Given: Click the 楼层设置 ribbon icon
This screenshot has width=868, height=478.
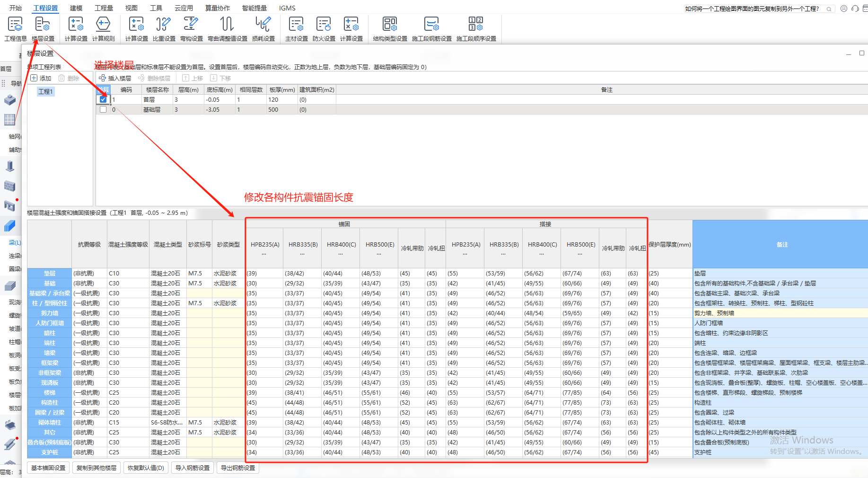Looking at the screenshot, I should tap(43, 29).
